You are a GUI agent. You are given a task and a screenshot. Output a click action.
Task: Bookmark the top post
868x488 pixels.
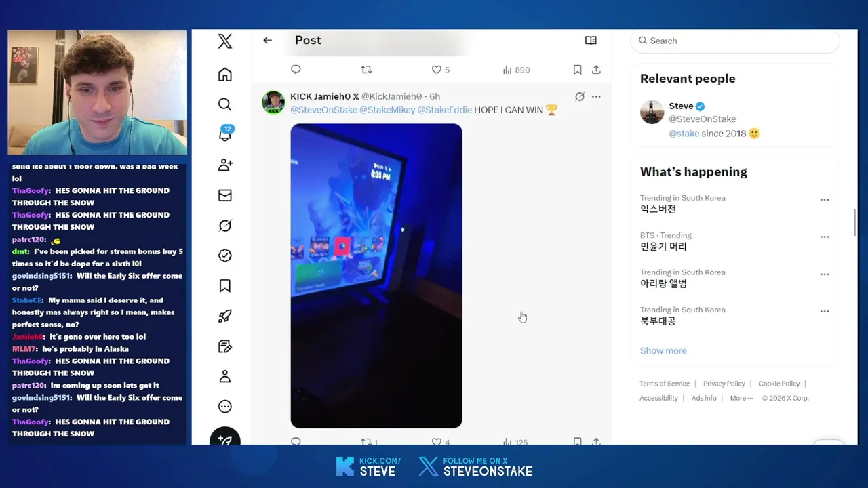click(577, 70)
